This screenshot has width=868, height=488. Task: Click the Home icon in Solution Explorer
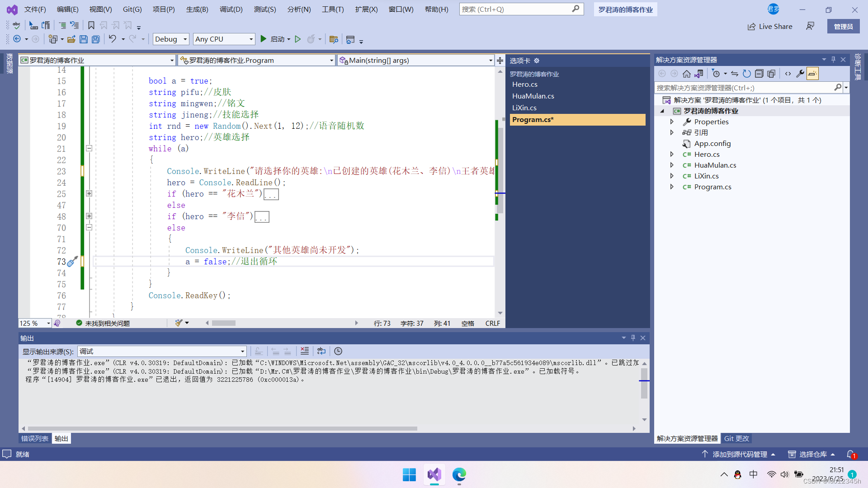pos(686,74)
